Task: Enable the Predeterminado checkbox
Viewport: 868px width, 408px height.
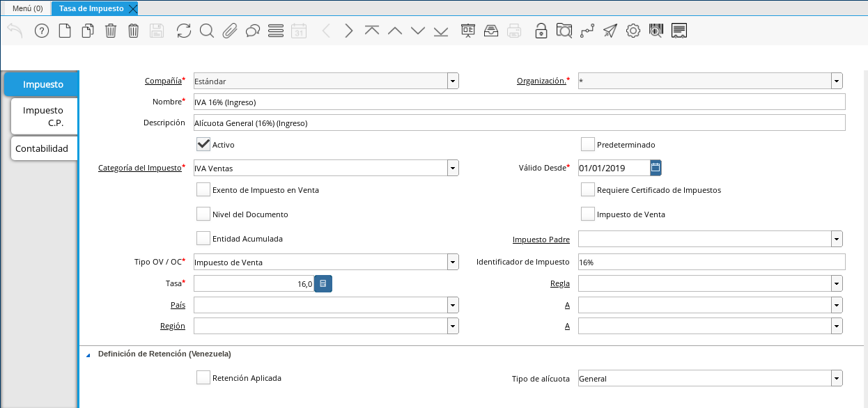Action: [x=588, y=144]
